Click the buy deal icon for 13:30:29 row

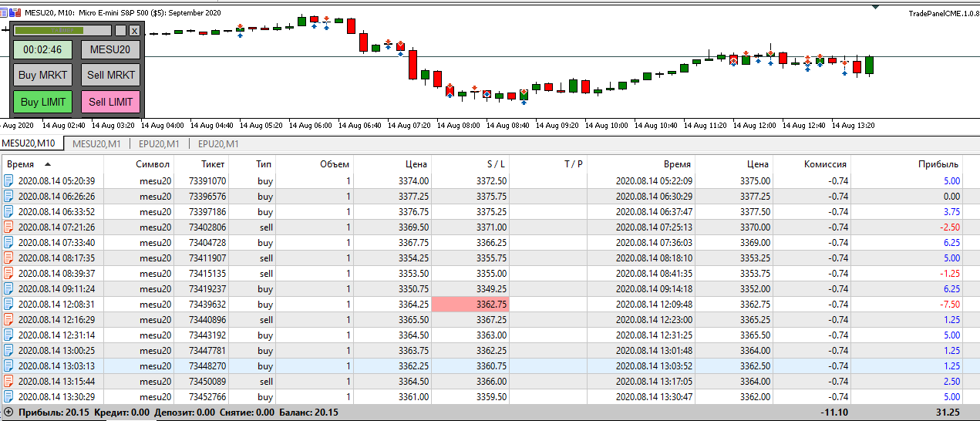coord(8,396)
